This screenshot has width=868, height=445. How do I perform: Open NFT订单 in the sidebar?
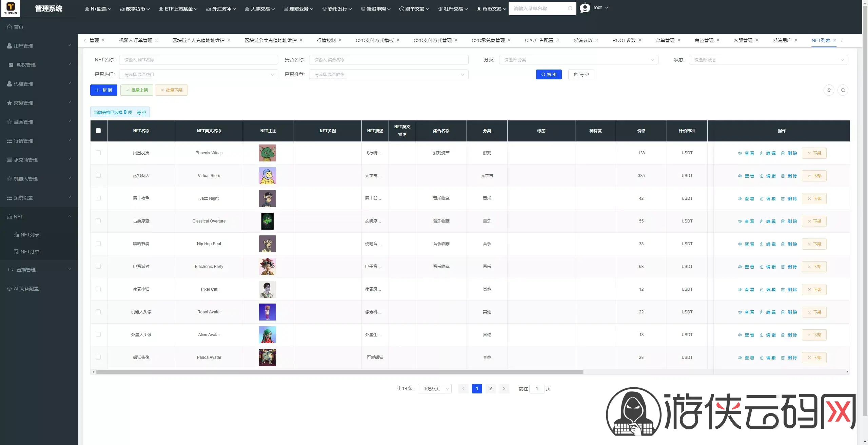point(30,252)
